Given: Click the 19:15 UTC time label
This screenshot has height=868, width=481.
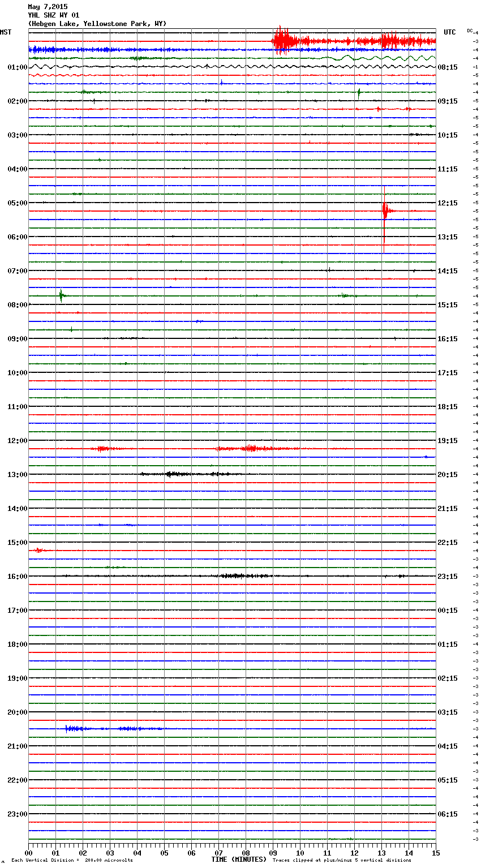Looking at the screenshot, I should pos(448,441).
